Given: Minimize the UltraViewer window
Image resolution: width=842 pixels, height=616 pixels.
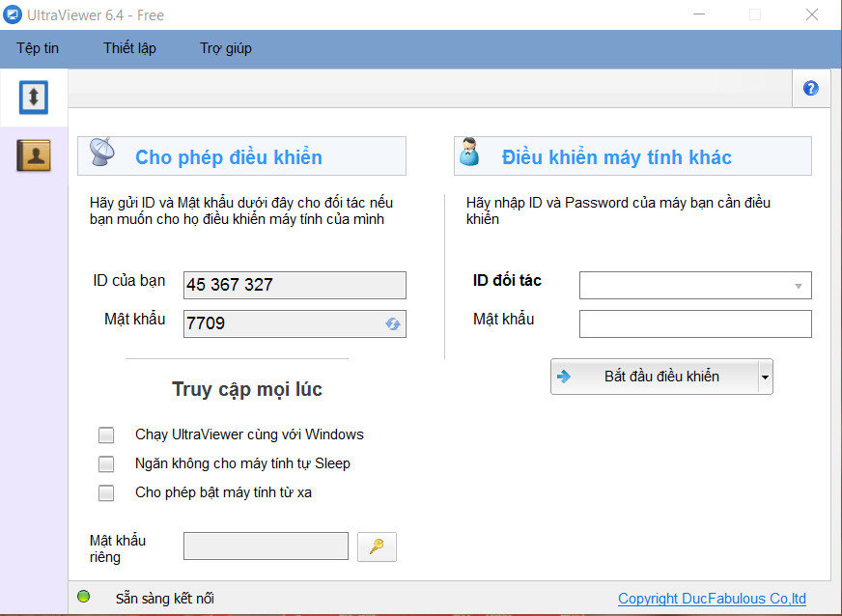Looking at the screenshot, I should click(699, 14).
